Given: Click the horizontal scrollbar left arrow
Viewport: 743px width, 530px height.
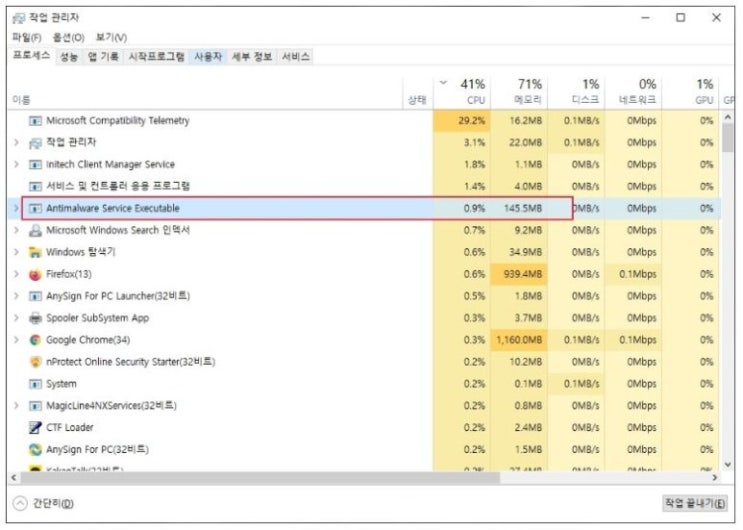Looking at the screenshot, I should tap(14, 478).
